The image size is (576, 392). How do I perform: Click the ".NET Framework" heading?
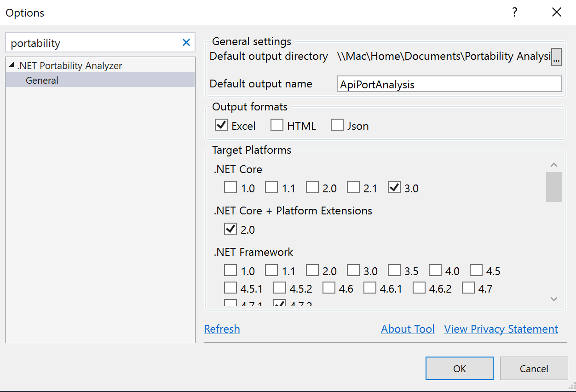tap(253, 252)
